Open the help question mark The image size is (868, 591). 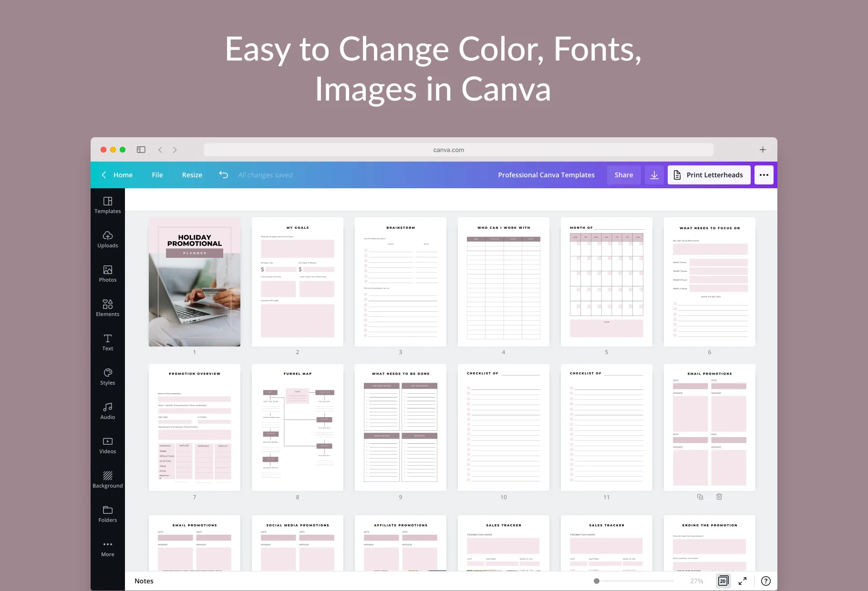(x=766, y=581)
